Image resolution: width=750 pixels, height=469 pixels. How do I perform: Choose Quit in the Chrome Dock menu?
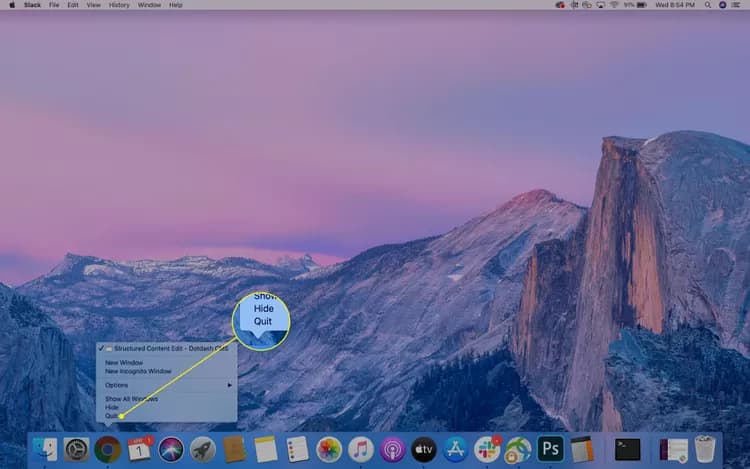pos(111,416)
